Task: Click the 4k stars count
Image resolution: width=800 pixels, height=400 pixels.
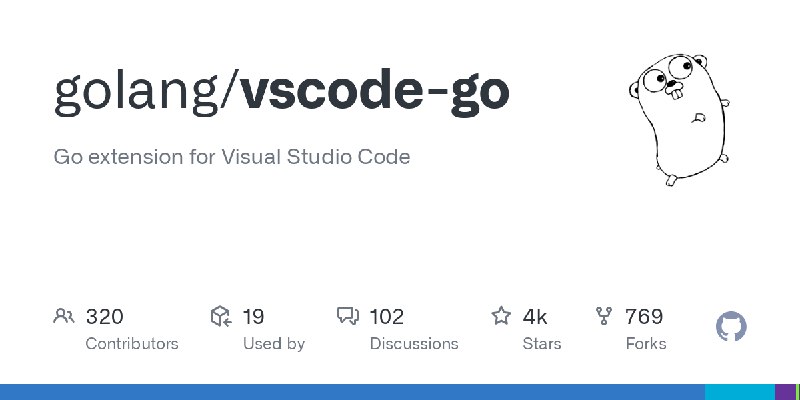Action: pos(535,317)
